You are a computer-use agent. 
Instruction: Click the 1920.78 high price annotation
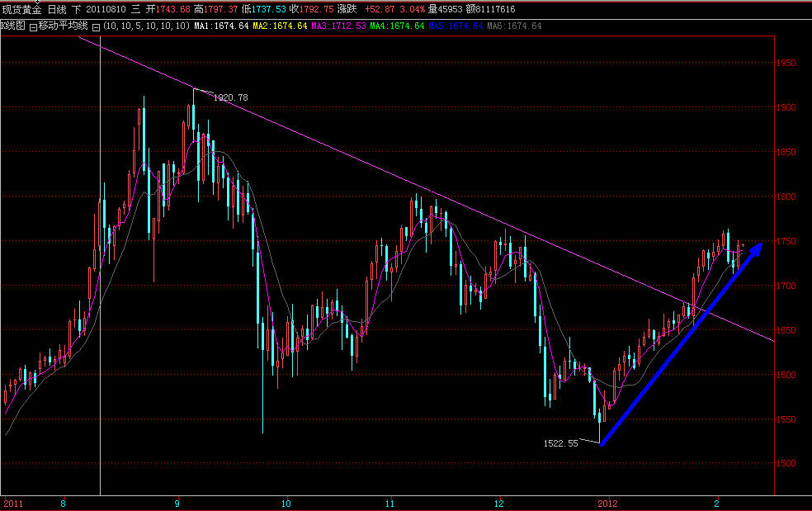coord(230,97)
